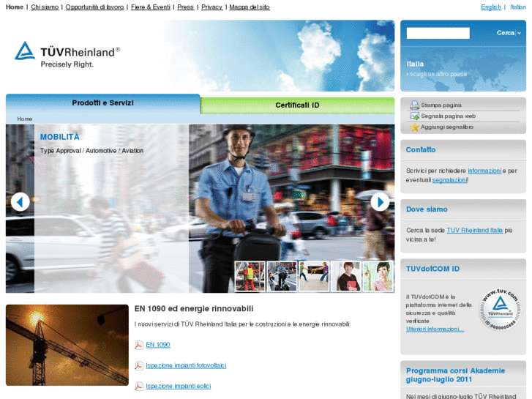Select the worker in red suit thumbnail
532x399 pixels.
tap(250, 277)
